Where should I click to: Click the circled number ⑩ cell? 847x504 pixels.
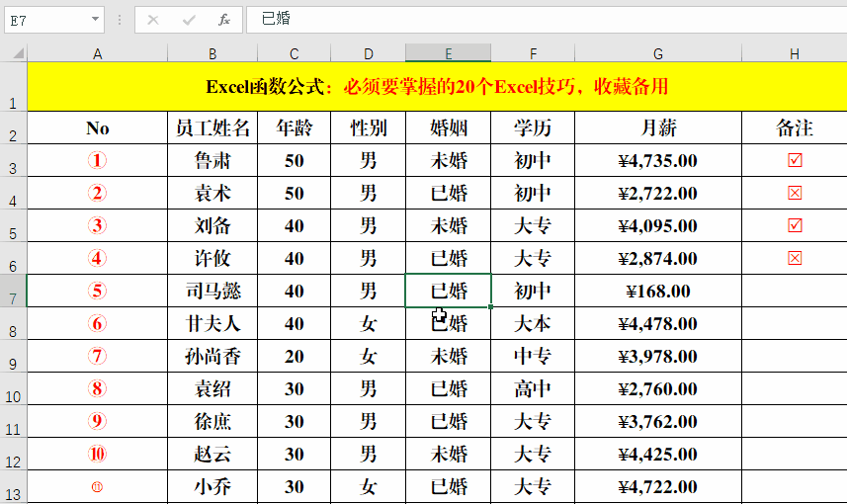tap(97, 454)
